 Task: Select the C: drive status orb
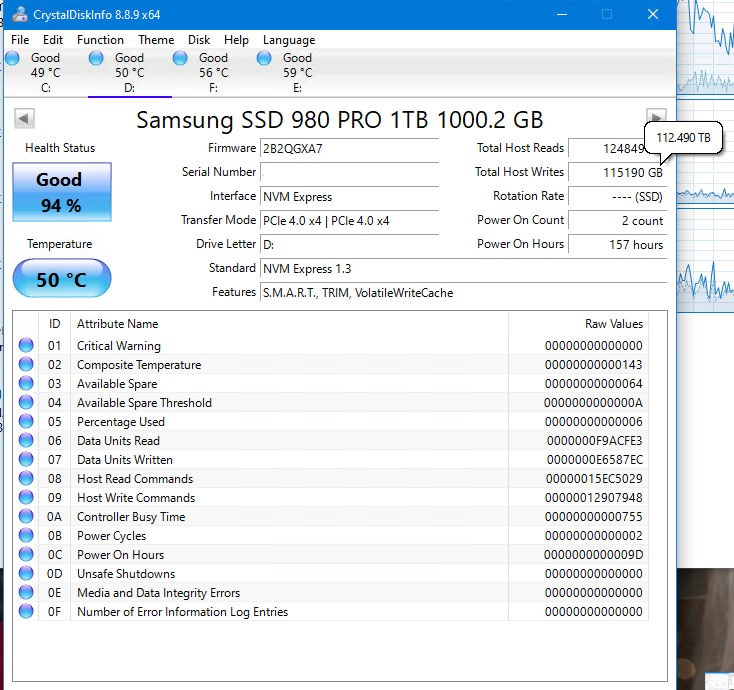point(12,58)
